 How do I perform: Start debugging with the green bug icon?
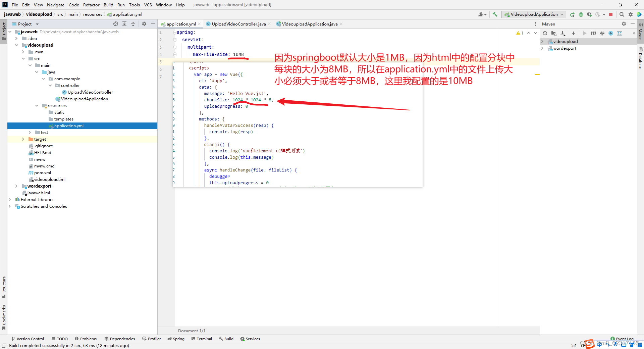click(581, 14)
